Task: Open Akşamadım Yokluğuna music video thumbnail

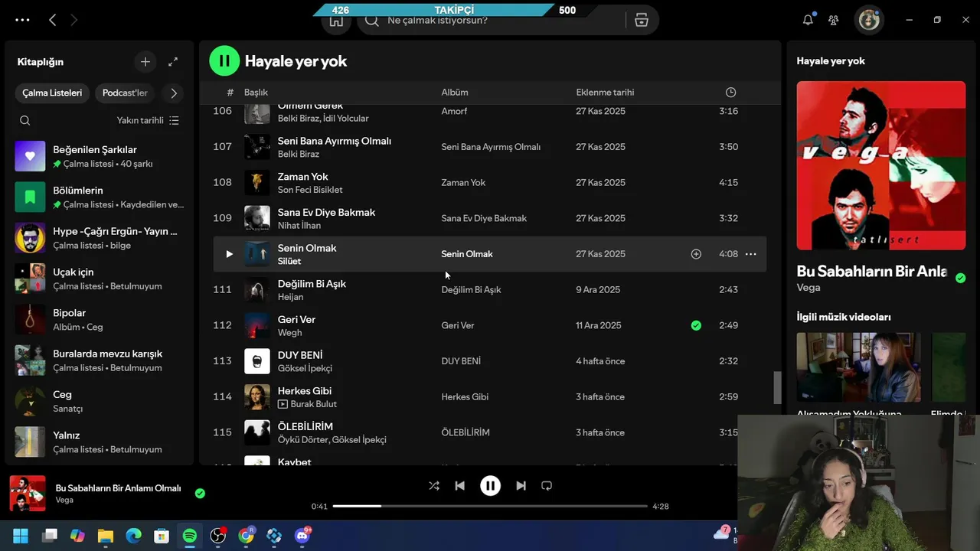Action: pyautogui.click(x=859, y=367)
